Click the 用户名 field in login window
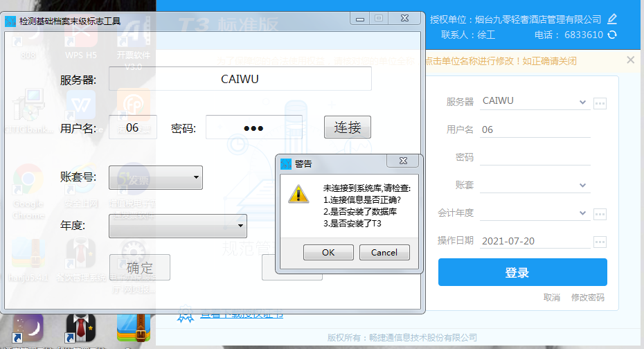The width and height of the screenshot is (644, 349). point(535,129)
